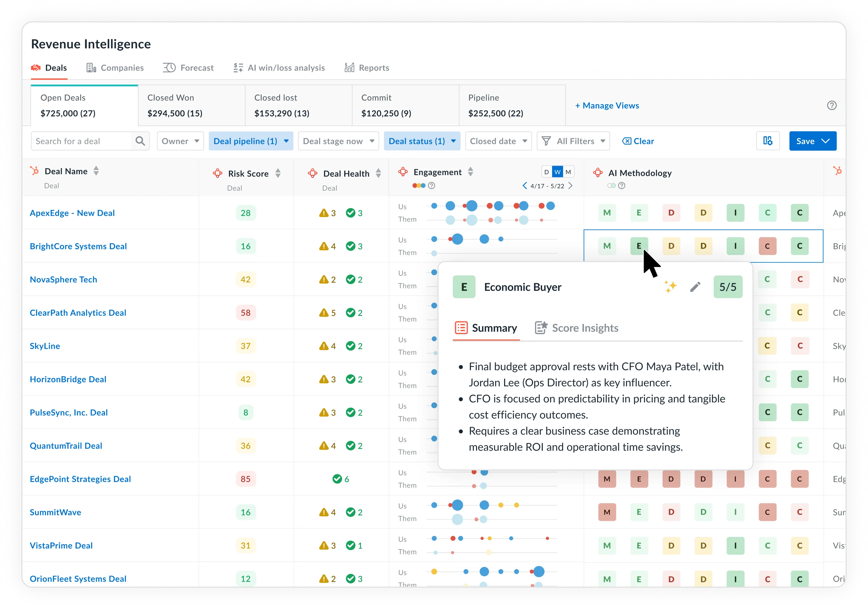Expand the Closed date filter

[x=498, y=141]
